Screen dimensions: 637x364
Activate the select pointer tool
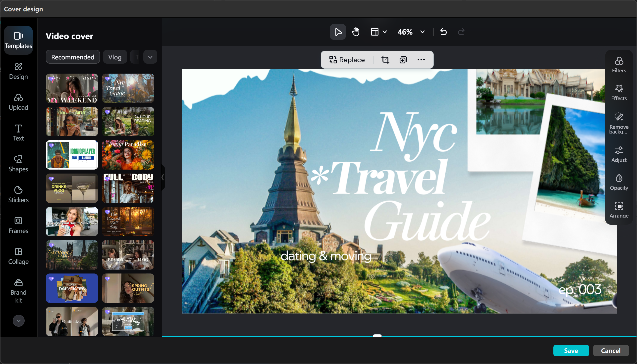(x=338, y=32)
